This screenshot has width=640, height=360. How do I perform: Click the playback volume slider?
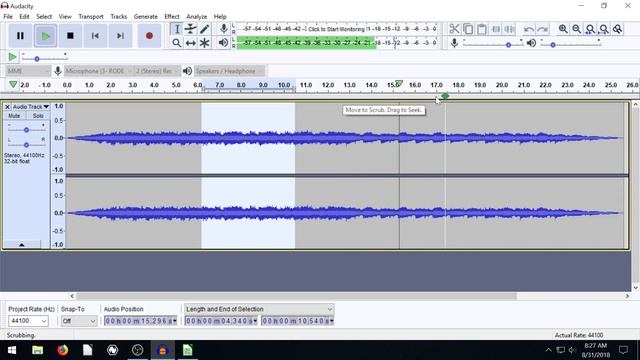click(570, 44)
